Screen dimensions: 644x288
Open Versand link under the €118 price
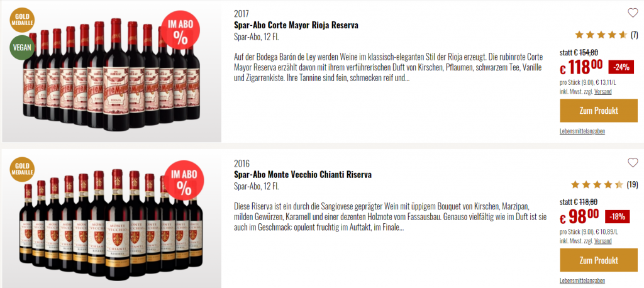[602, 91]
